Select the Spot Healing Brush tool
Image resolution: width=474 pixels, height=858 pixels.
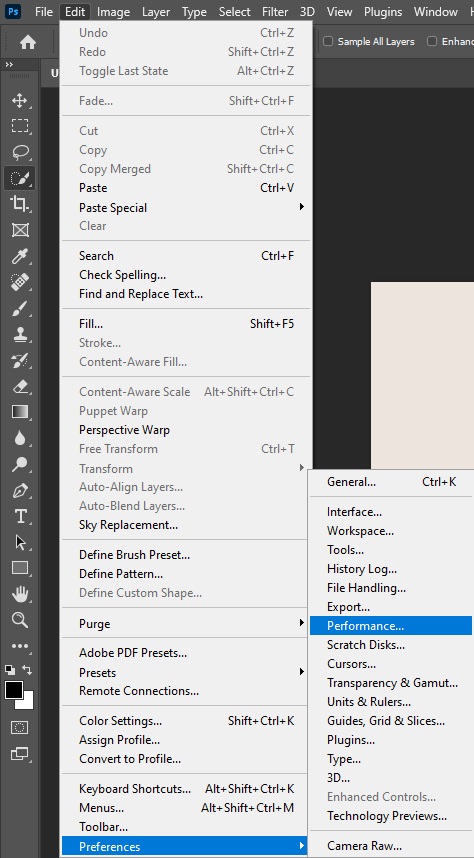coord(20,282)
